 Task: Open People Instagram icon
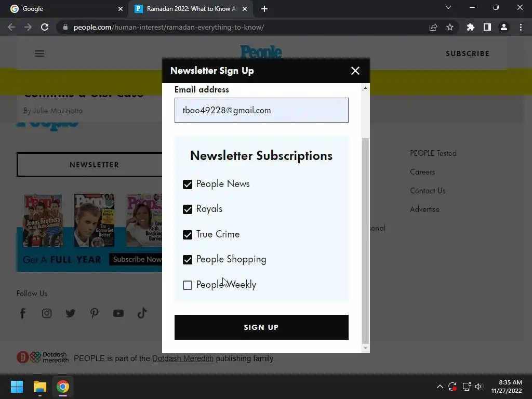(x=47, y=313)
